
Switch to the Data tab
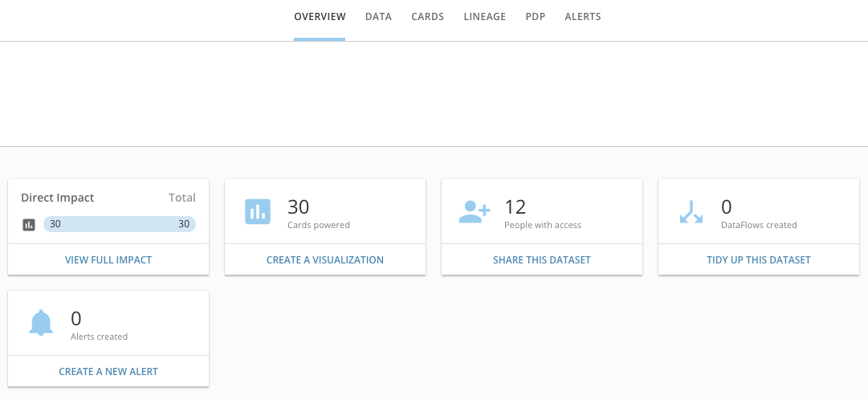378,17
